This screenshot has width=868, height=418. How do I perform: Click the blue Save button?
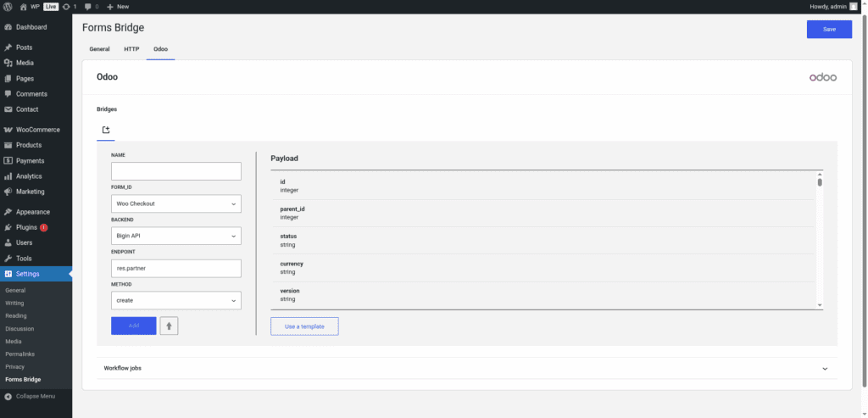click(x=829, y=30)
